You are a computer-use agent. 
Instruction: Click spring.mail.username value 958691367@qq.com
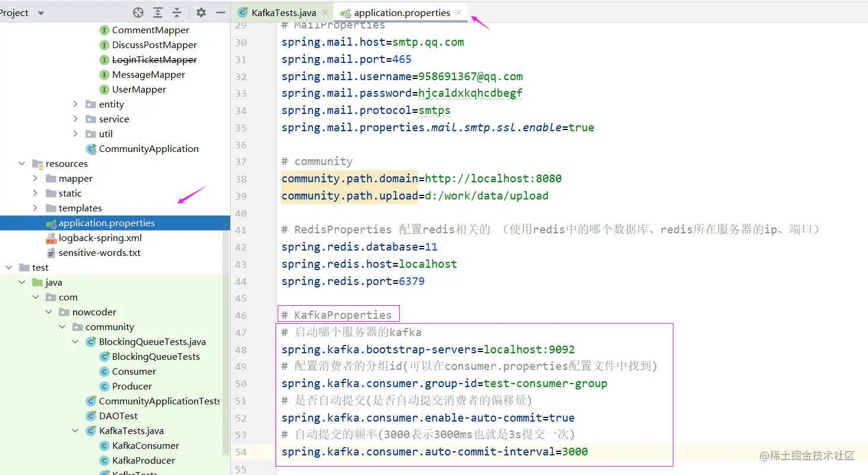tap(470, 77)
